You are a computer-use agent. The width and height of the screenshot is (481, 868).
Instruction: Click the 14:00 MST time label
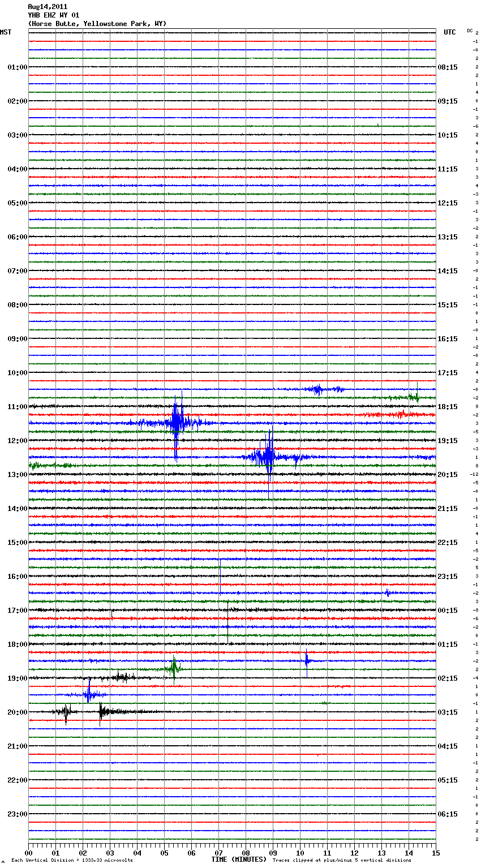[x=17, y=509]
